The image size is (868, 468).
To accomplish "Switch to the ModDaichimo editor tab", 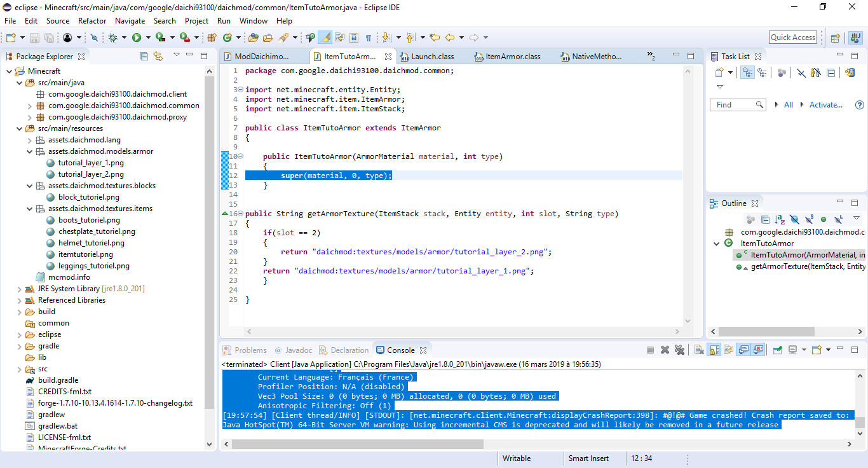I will pyautogui.click(x=261, y=57).
